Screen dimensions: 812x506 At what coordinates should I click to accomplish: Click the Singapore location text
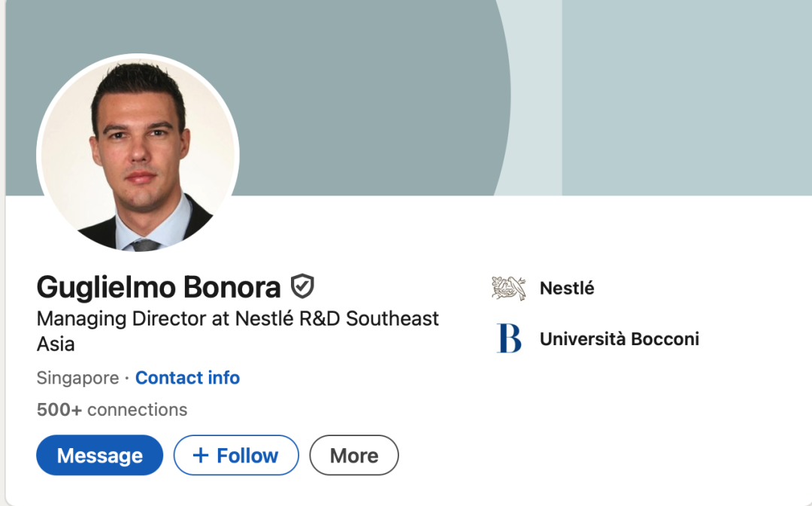click(x=77, y=377)
